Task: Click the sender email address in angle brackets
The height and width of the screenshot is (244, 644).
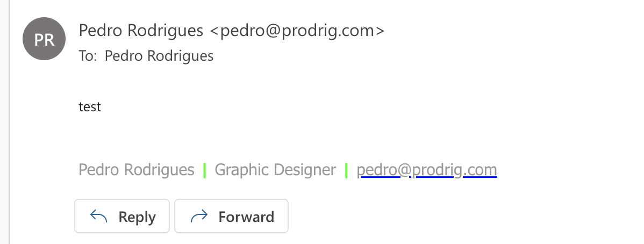Action: [296, 31]
